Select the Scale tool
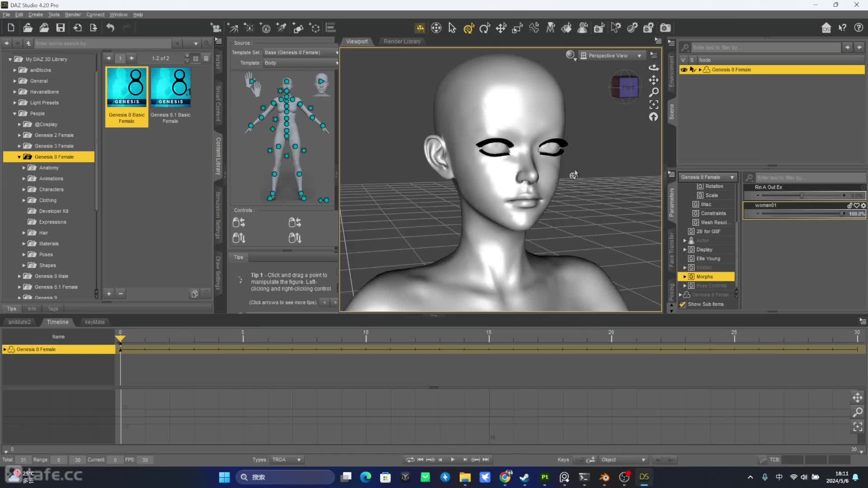 (517, 28)
